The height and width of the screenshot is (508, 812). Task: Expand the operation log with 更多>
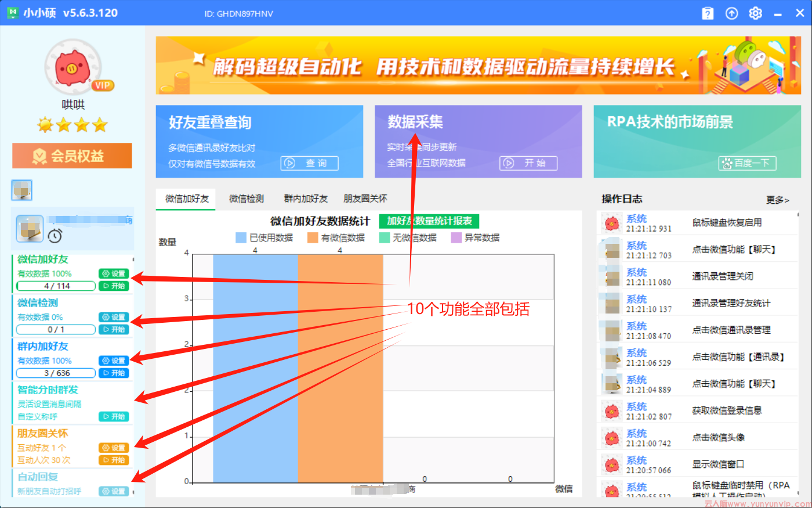[x=777, y=200]
